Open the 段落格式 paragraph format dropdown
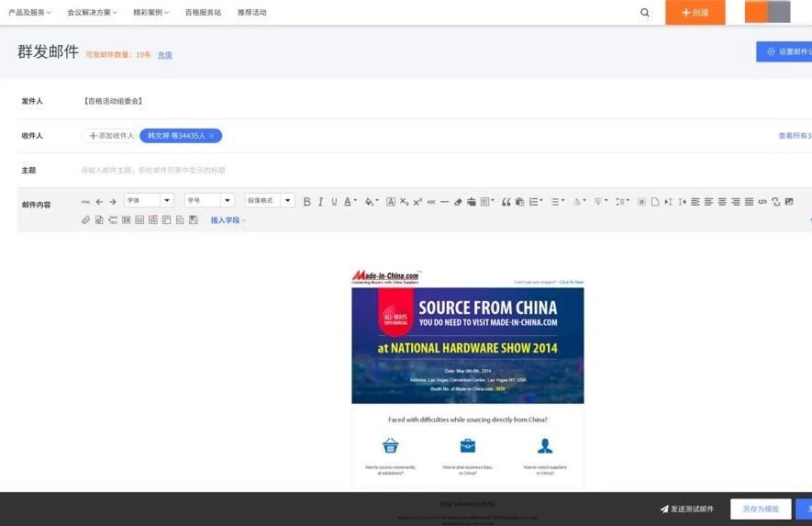 tap(270, 200)
